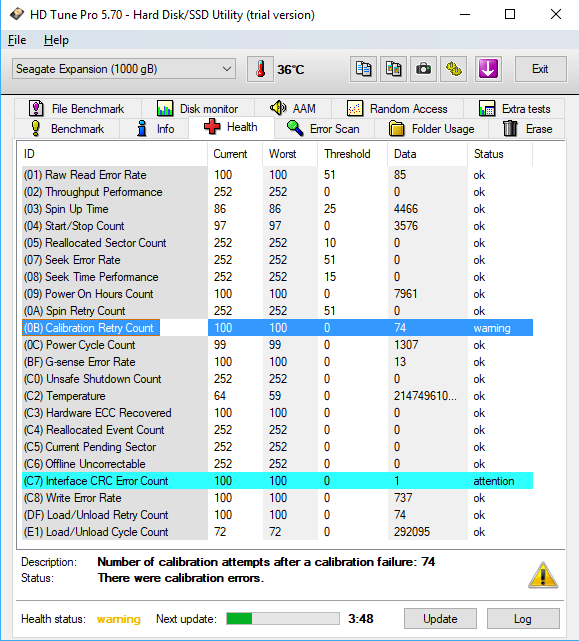Click the copy screenshot to clipboard icon
The image size is (579, 641).
pos(393,69)
